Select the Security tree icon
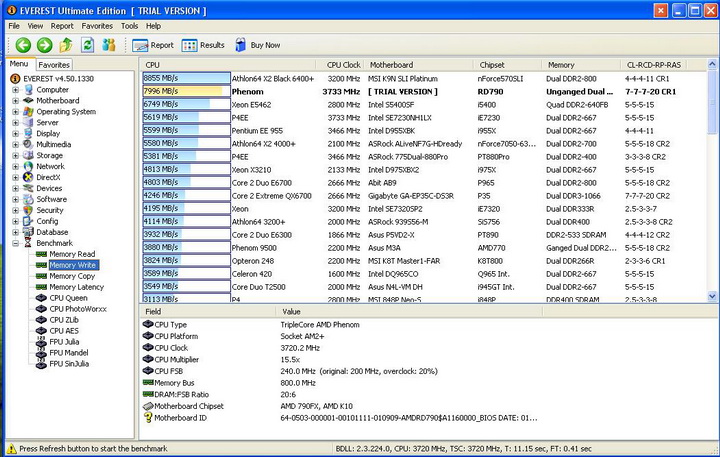The image size is (720, 457). [x=28, y=210]
